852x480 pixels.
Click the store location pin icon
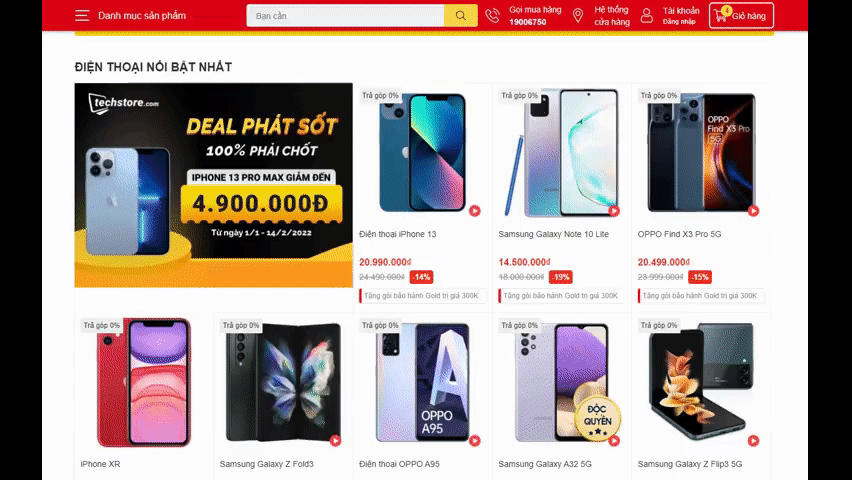pyautogui.click(x=578, y=15)
